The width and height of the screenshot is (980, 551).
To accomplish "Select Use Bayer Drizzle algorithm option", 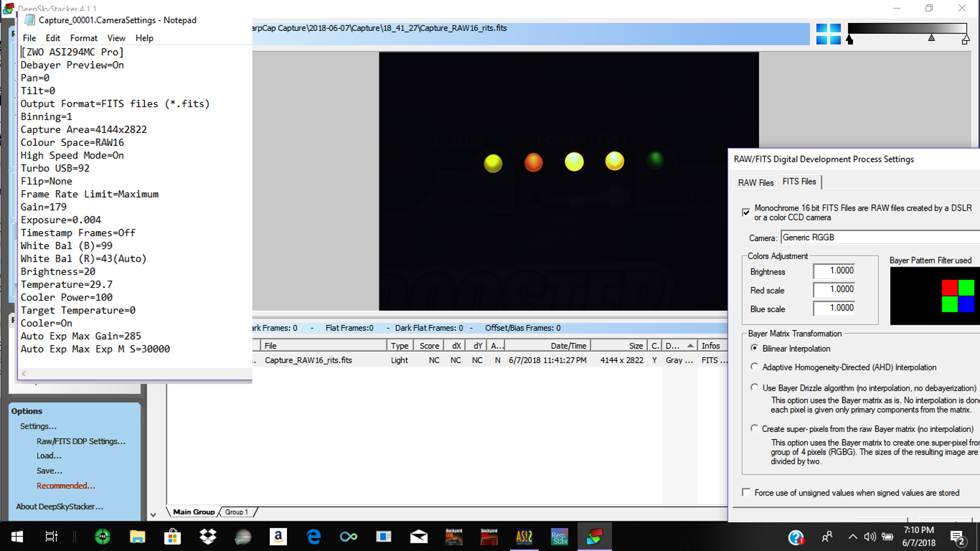I will click(755, 387).
